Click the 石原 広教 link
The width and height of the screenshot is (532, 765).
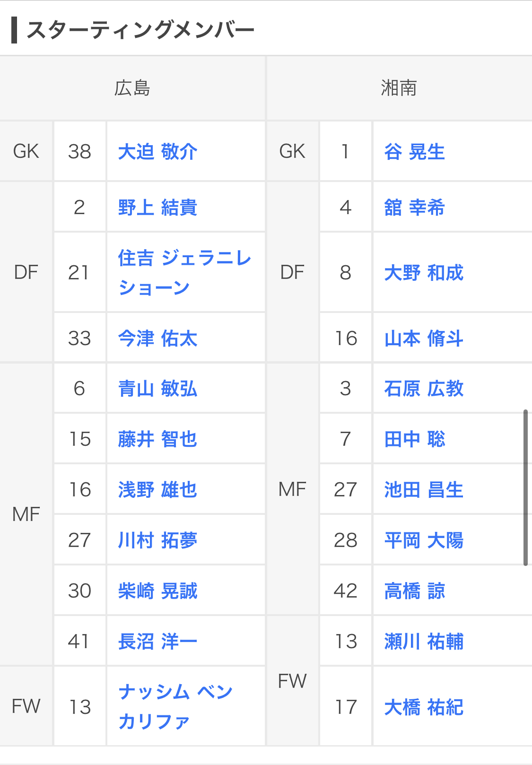tap(424, 389)
